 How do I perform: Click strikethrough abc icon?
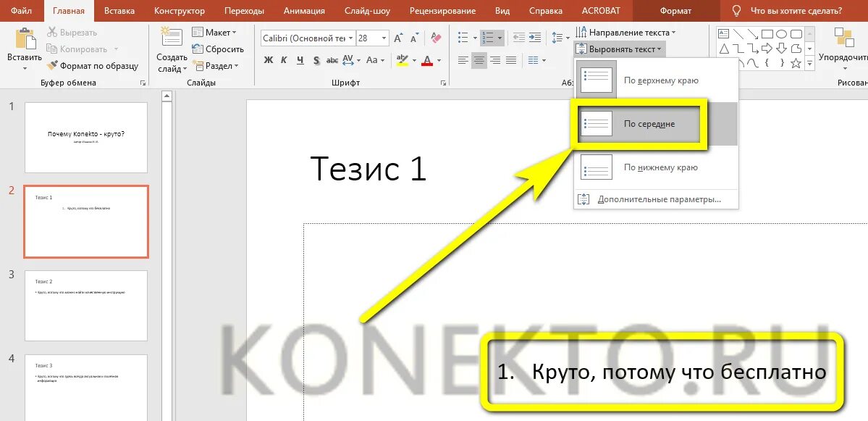(x=332, y=60)
